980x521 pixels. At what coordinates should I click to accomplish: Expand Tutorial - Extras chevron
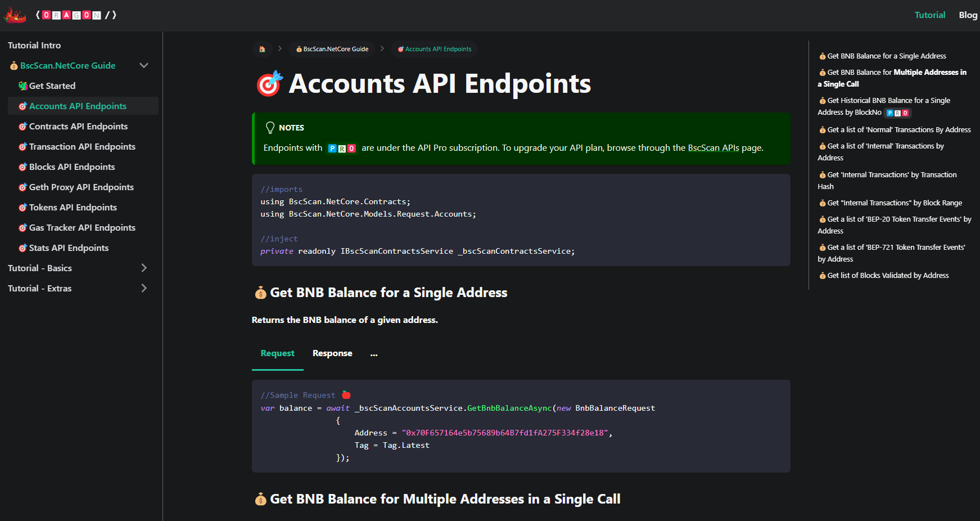[144, 288]
